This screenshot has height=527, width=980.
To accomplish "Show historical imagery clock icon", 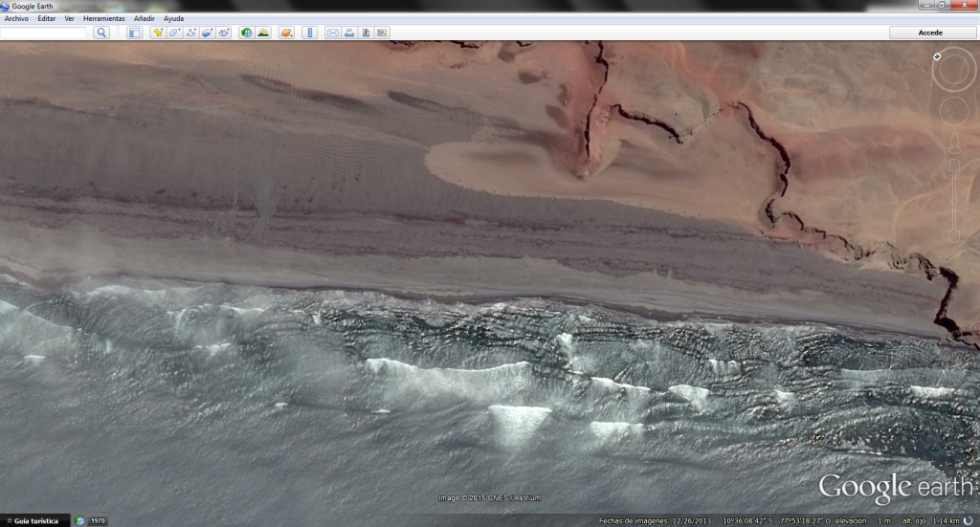I will (247, 33).
